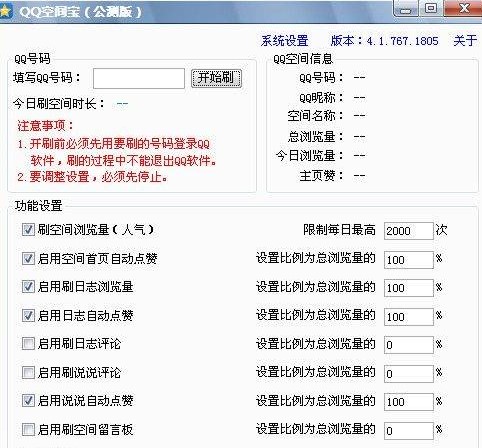The width and height of the screenshot is (482, 448).
Task: Enable 启用刷日志评论 checkbox
Action: pyautogui.click(x=28, y=344)
